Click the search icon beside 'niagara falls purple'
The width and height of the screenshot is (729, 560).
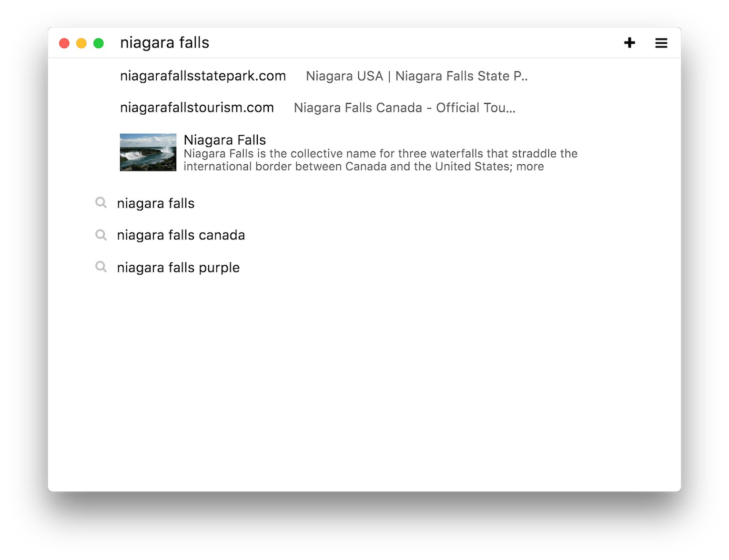point(101,267)
